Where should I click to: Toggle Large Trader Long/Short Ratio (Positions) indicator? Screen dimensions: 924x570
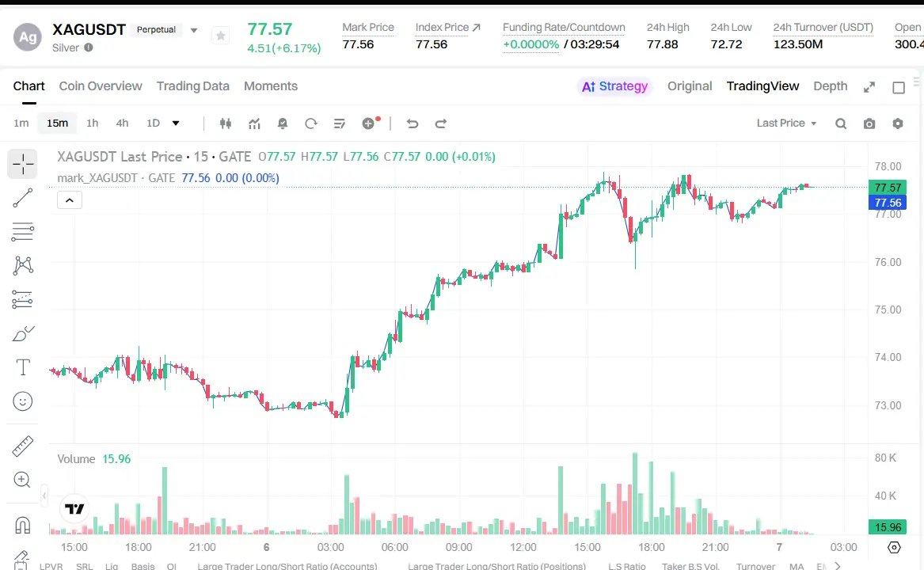tap(496, 566)
